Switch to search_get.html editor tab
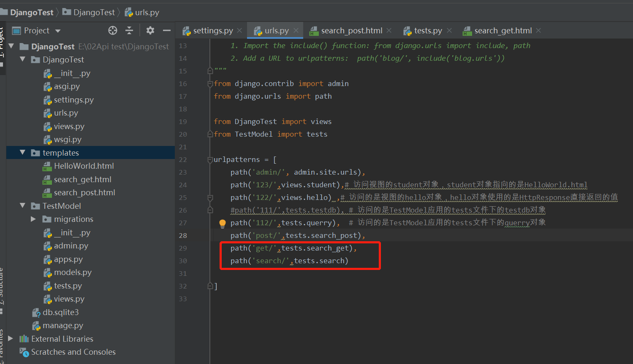 click(497, 30)
